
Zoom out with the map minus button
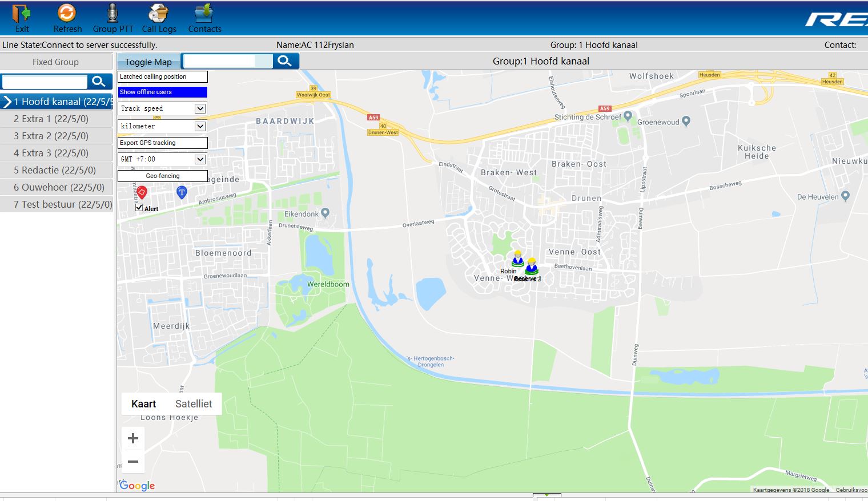[133, 462]
